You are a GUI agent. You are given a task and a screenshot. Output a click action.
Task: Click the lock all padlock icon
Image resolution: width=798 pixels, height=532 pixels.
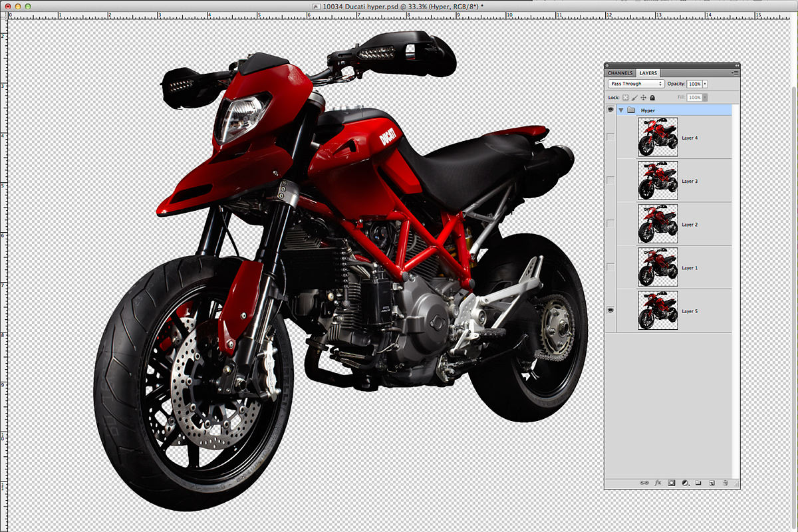point(652,97)
